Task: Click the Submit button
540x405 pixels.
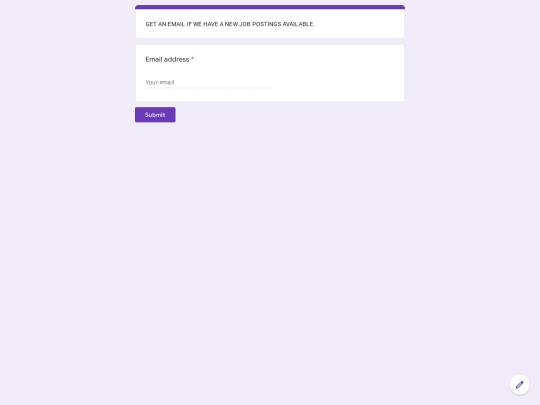Action: (x=155, y=115)
